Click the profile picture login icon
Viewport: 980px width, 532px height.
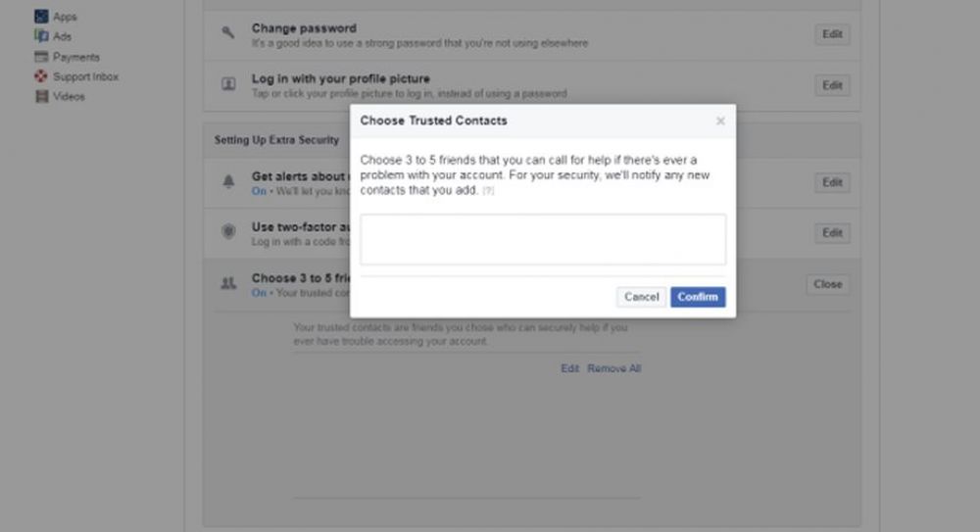(228, 84)
